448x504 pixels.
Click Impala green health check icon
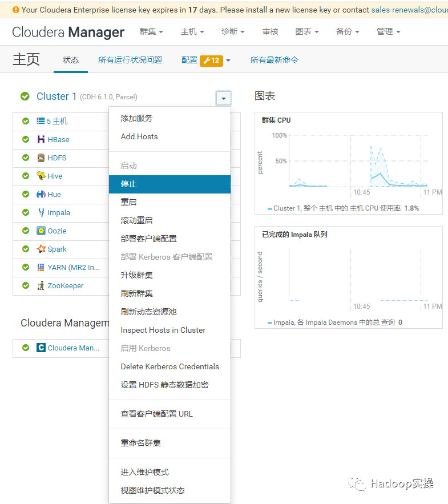click(x=26, y=212)
